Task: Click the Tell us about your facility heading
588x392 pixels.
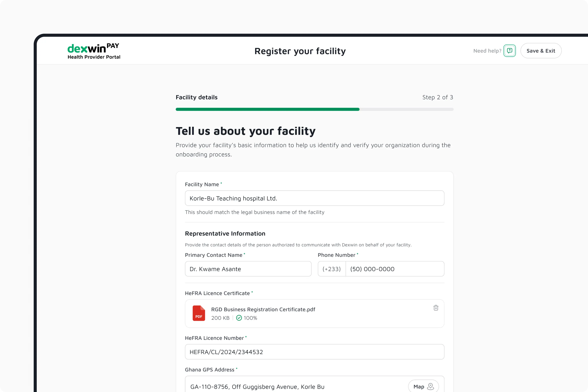Action: 246,131
